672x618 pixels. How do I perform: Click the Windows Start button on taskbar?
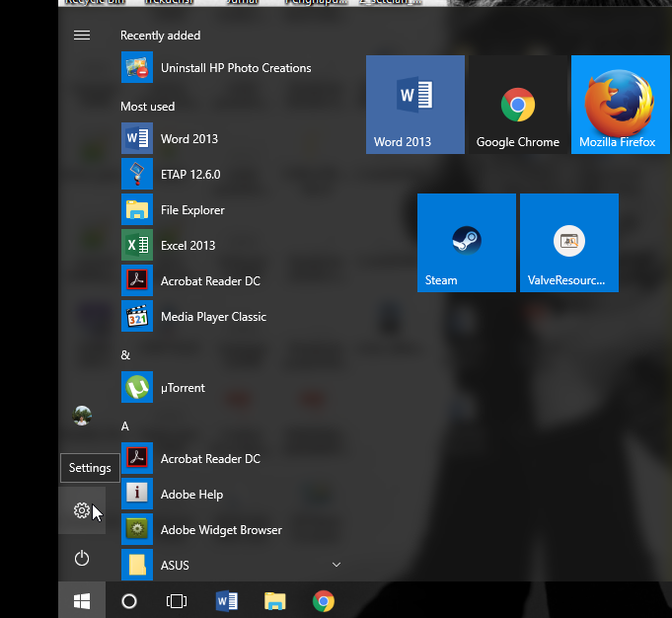pyautogui.click(x=82, y=601)
